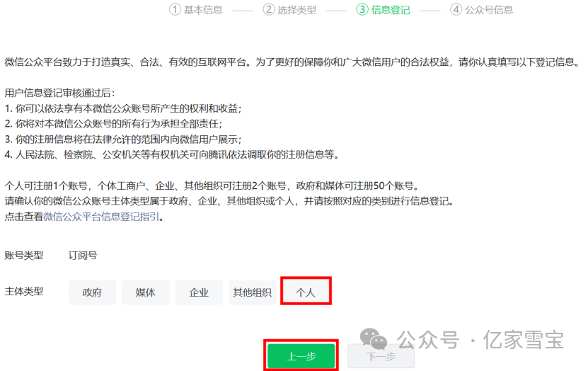
Task: Select the 个人 subject type
Action: point(306,292)
